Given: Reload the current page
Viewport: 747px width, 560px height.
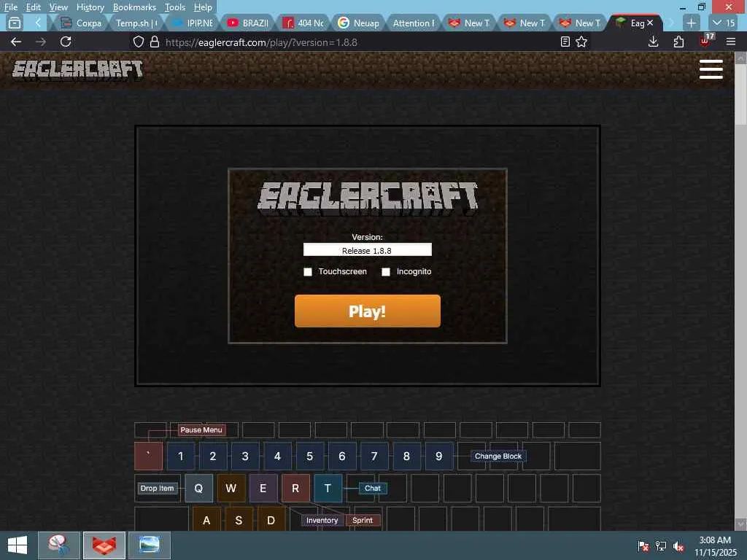Looking at the screenshot, I should point(66,42).
